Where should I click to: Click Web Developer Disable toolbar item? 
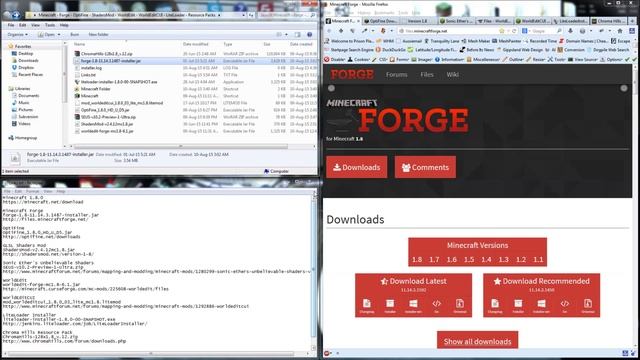coord(335,60)
